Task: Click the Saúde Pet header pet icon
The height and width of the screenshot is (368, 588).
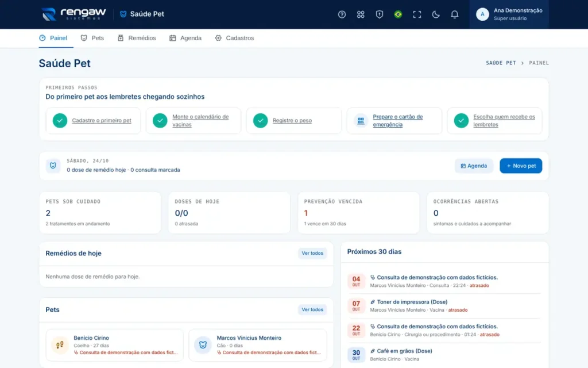Action: coord(123,14)
